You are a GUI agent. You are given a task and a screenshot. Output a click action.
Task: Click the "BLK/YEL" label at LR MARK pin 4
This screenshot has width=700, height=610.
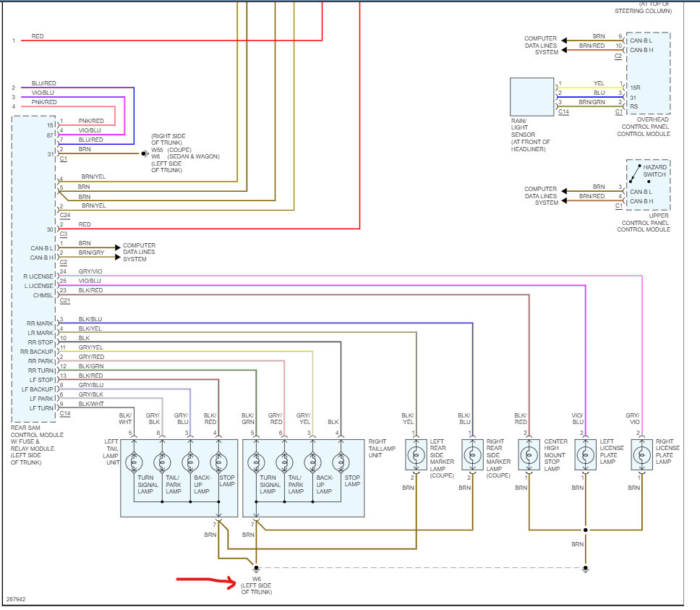click(90, 329)
